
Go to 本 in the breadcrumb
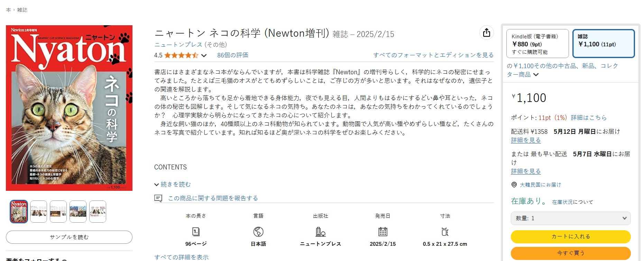pyautogui.click(x=9, y=10)
